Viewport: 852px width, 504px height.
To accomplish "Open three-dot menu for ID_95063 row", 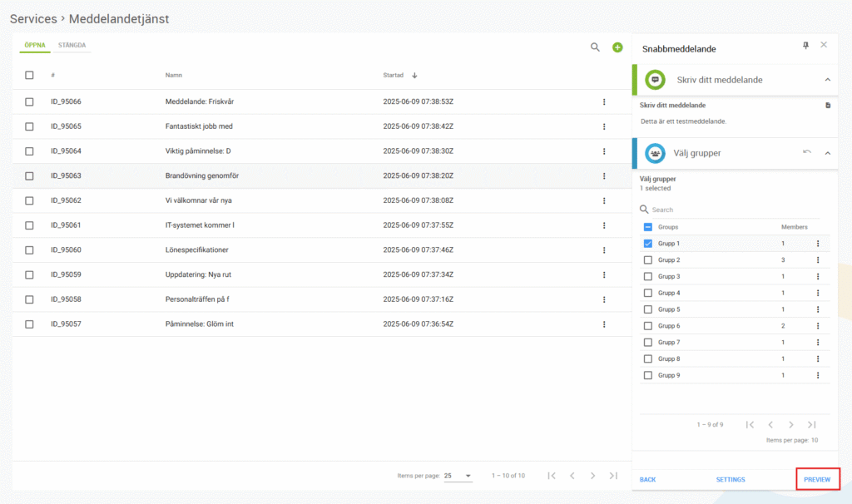I will click(x=604, y=176).
